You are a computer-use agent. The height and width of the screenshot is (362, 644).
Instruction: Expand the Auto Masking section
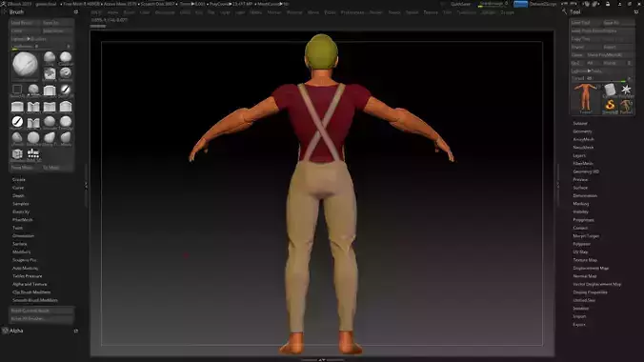25,269
